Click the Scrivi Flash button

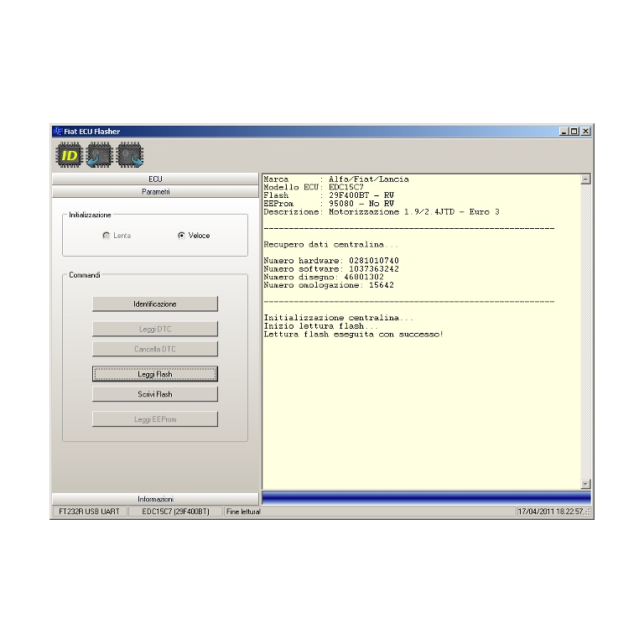[x=155, y=394]
